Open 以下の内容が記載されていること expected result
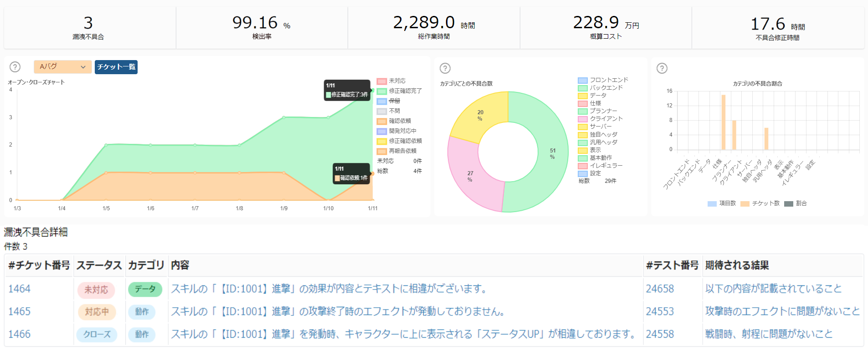 pos(773,289)
